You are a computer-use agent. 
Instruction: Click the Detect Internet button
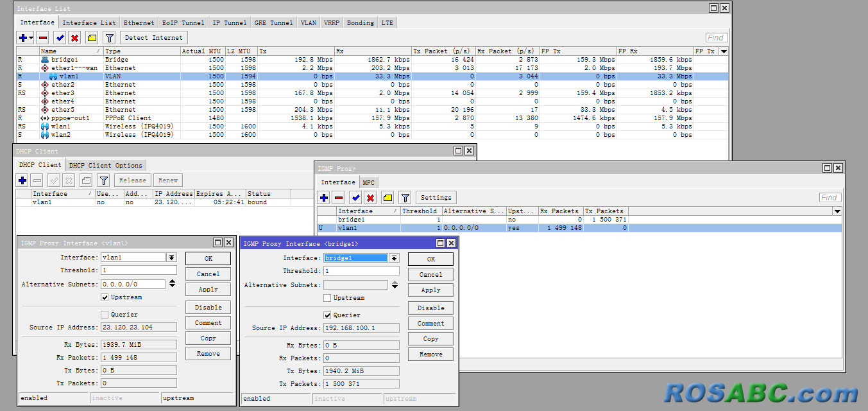(x=154, y=38)
